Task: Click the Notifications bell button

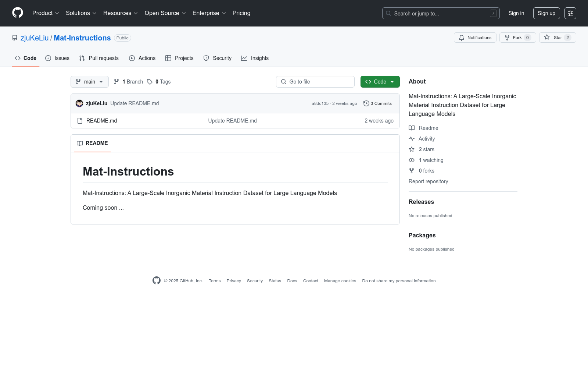Action: 475,38
